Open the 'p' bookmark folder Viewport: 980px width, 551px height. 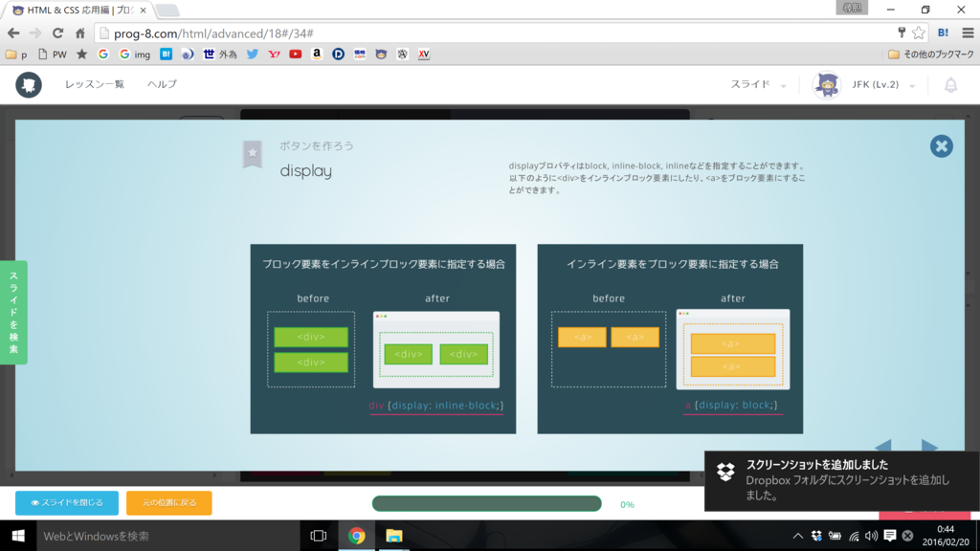click(16, 55)
